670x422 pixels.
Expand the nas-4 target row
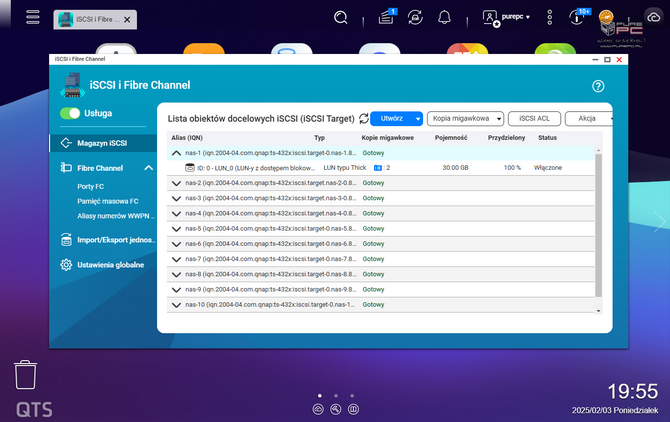[x=176, y=214]
